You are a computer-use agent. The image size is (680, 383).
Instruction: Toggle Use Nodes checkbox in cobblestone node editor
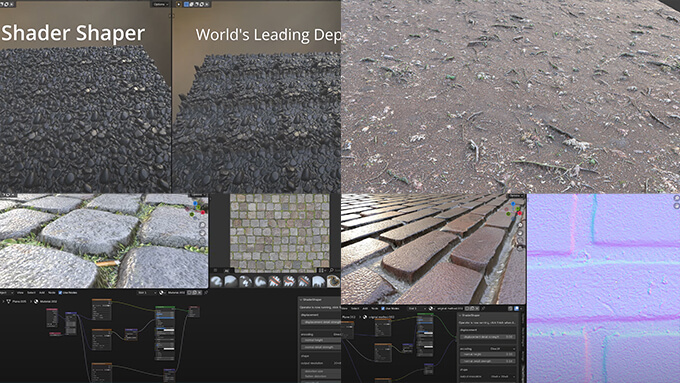tap(60, 292)
